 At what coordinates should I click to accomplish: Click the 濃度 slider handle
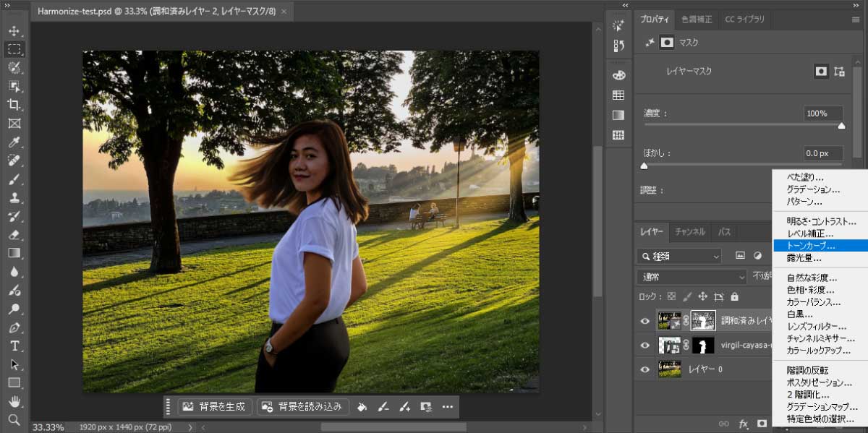pyautogui.click(x=841, y=126)
